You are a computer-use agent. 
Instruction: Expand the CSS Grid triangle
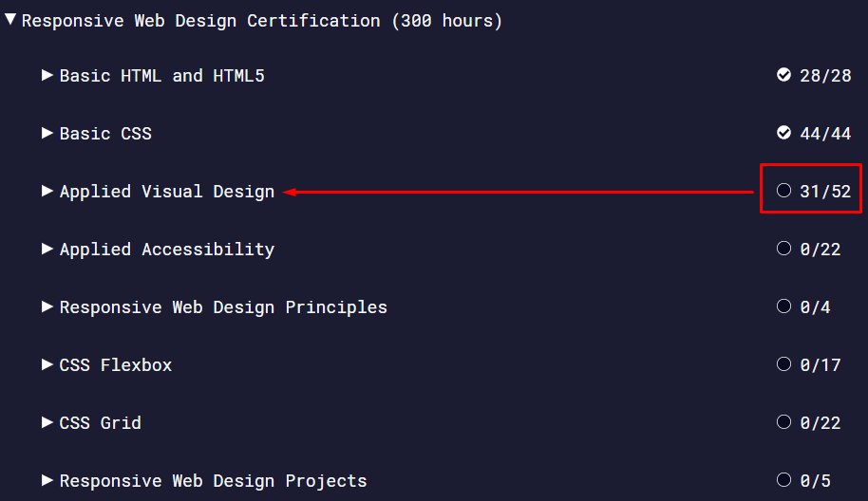click(x=47, y=422)
